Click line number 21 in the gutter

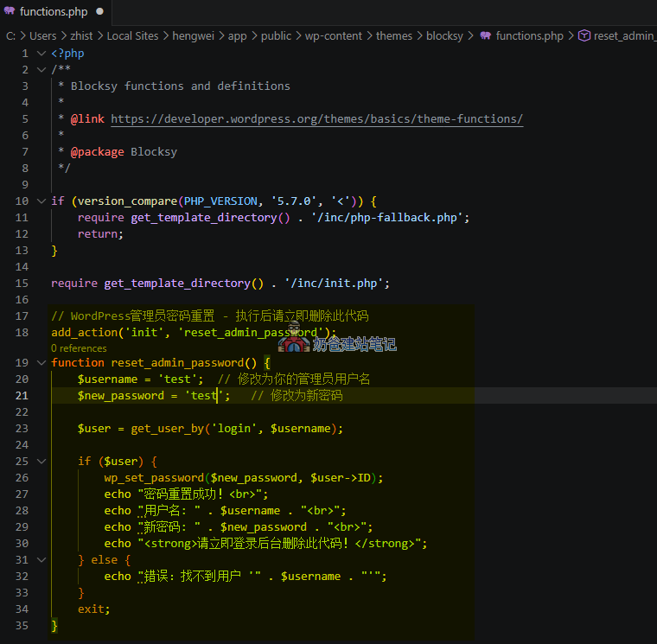(x=22, y=395)
